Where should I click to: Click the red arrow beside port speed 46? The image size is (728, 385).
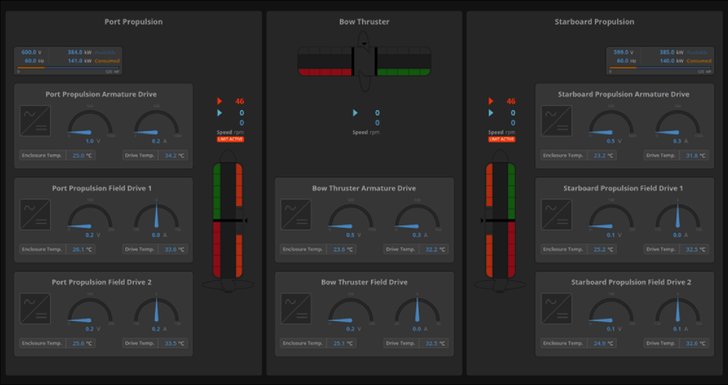tap(220, 101)
